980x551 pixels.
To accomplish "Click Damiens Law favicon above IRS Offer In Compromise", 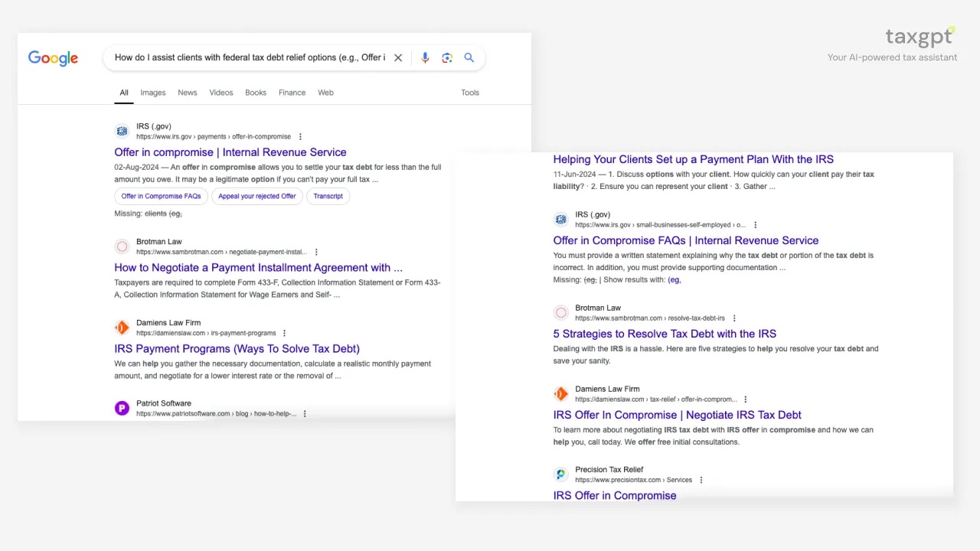I will coord(561,393).
